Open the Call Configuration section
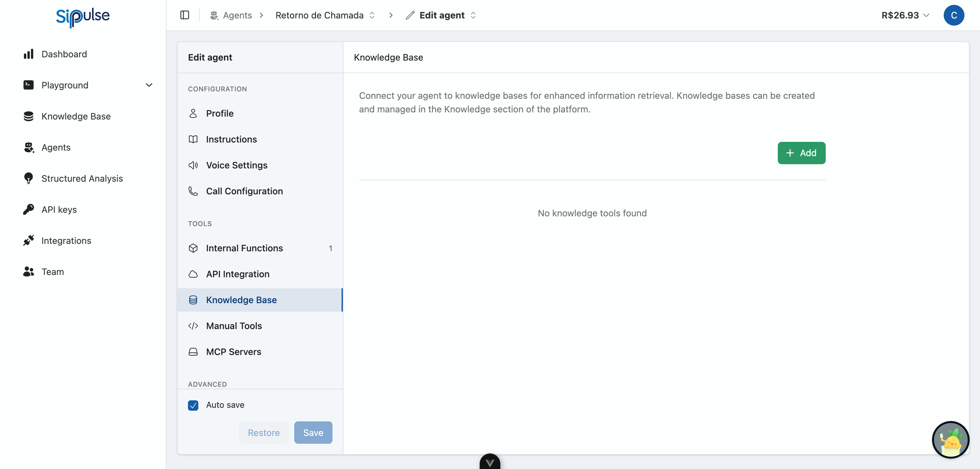The image size is (980, 469). point(245,191)
